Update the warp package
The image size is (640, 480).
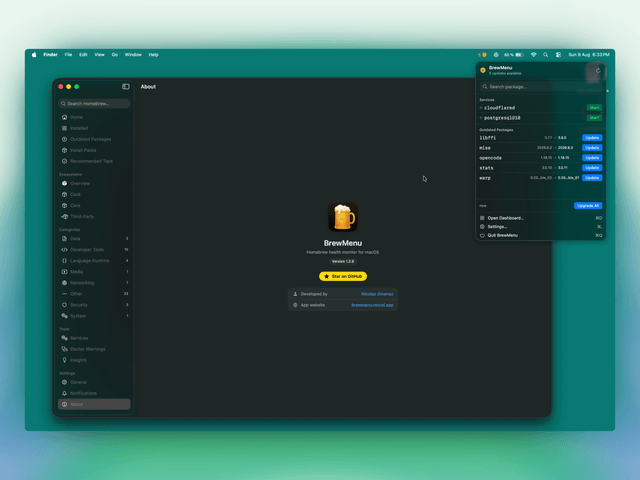592,178
